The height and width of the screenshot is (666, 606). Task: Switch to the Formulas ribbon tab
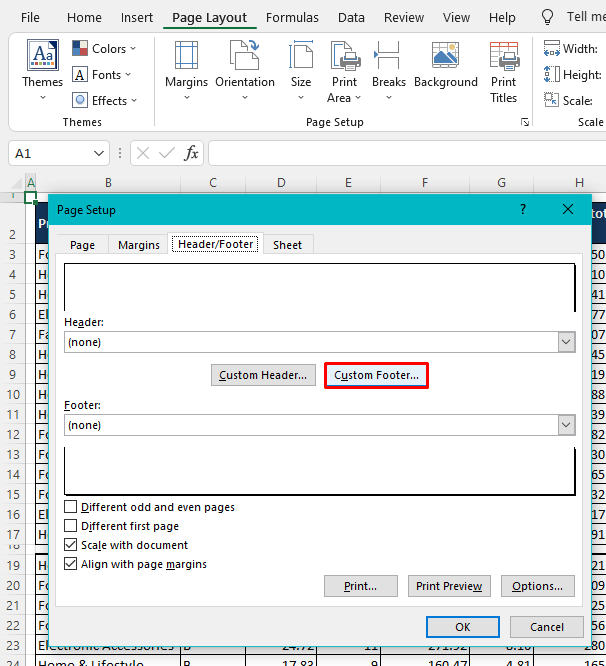click(x=292, y=17)
